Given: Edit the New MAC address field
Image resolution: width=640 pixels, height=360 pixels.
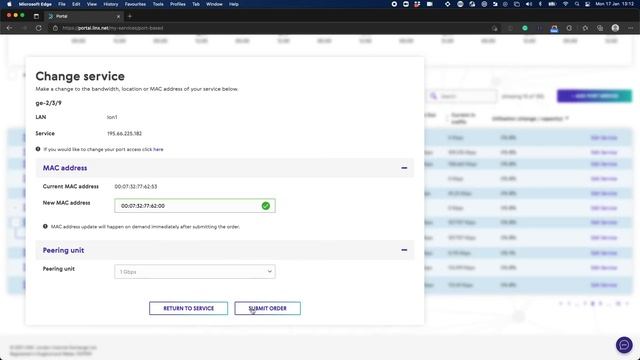Looking at the screenshot, I should pyautogui.click(x=195, y=206).
